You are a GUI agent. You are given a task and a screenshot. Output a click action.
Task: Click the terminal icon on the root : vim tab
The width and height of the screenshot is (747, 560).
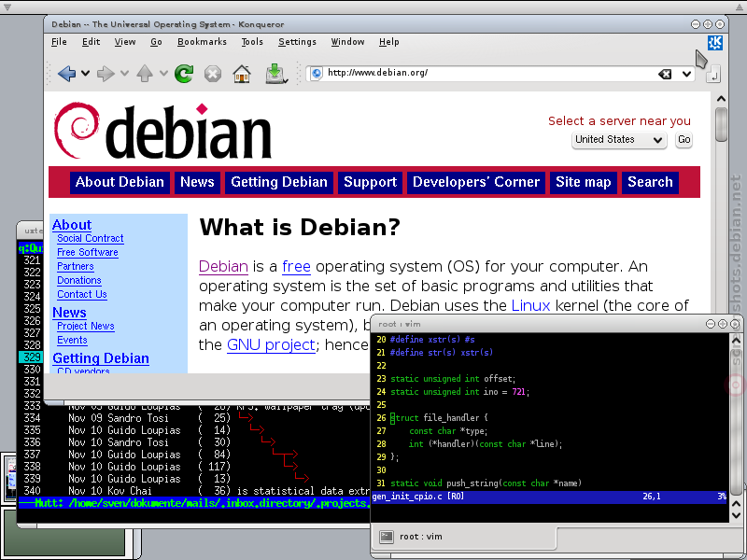pyautogui.click(x=387, y=538)
